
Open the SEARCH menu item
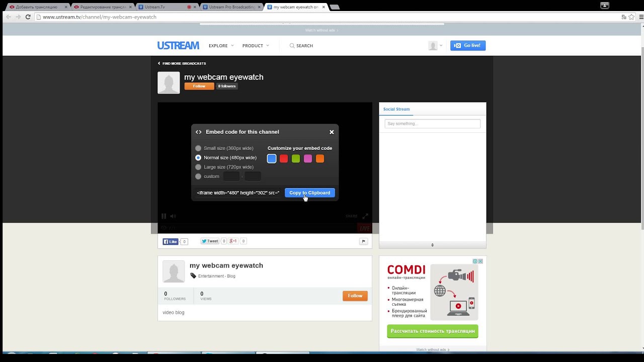[x=301, y=46]
